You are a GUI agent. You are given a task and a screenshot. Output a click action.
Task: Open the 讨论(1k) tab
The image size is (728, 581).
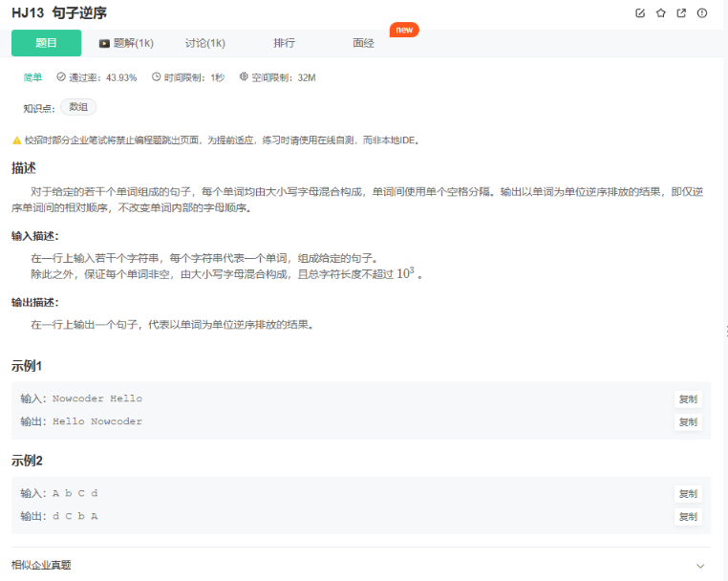point(205,43)
